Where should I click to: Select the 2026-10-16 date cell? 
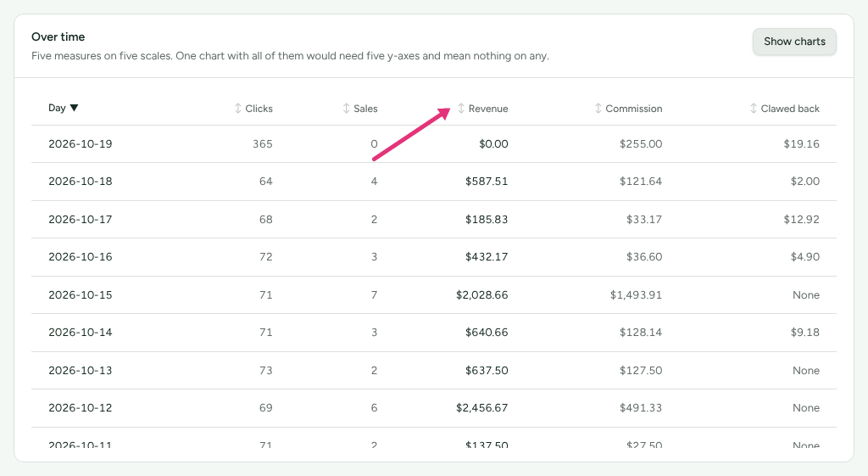point(81,257)
